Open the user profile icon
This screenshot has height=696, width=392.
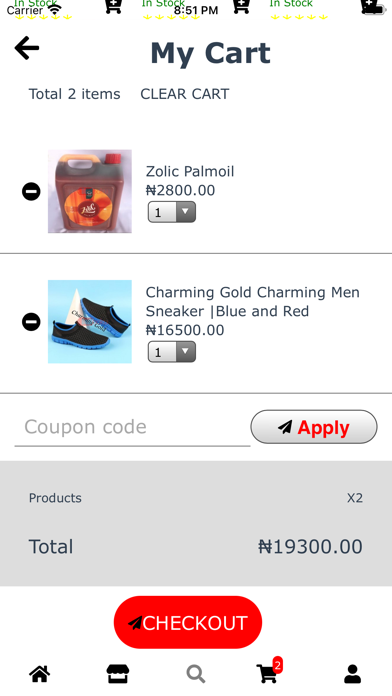click(x=352, y=674)
